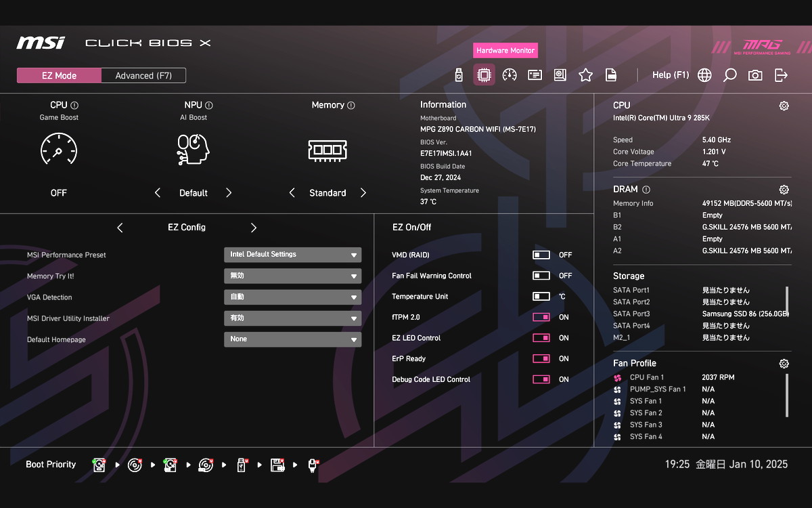Screen dimensions: 812x508
Task: Click the info icon beside Memory
Action: 351,105
